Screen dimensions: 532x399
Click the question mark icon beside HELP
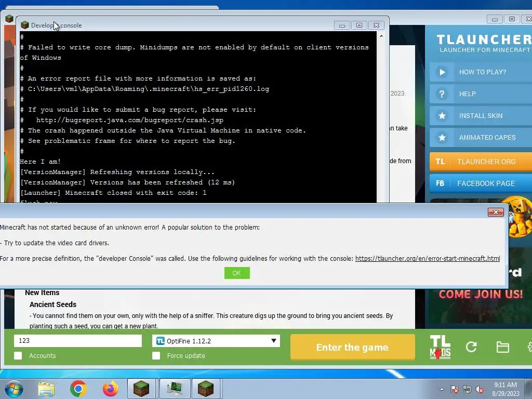442,94
